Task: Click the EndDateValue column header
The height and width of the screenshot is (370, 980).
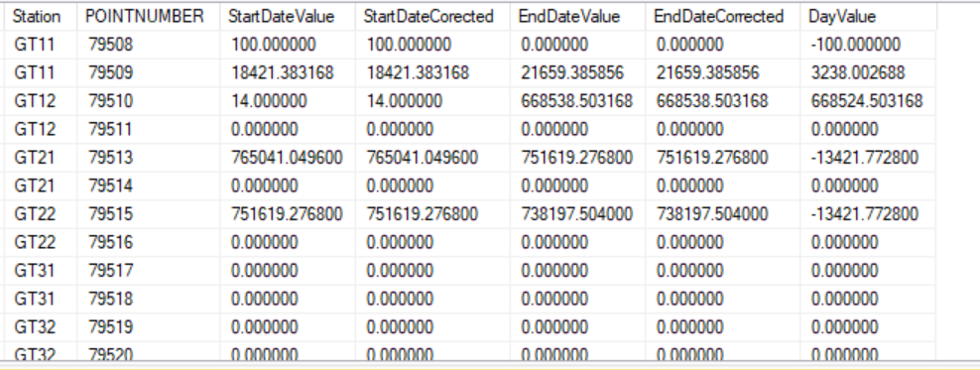Action: tap(577, 16)
